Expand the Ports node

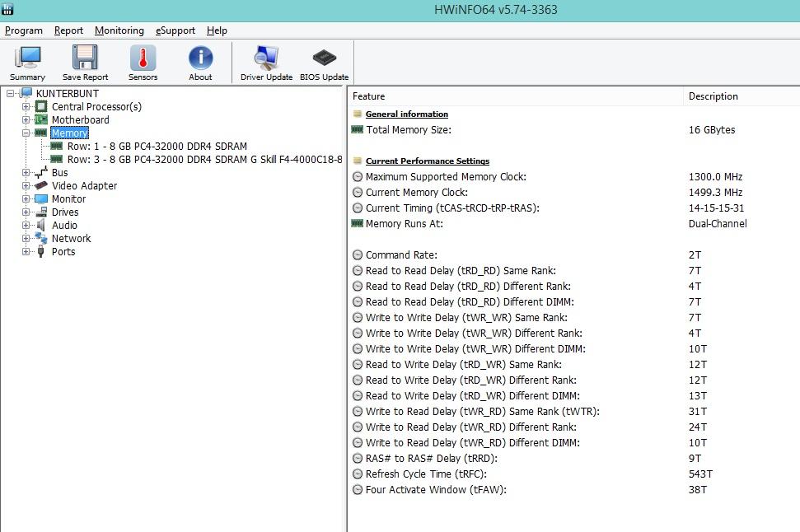pos(26,251)
